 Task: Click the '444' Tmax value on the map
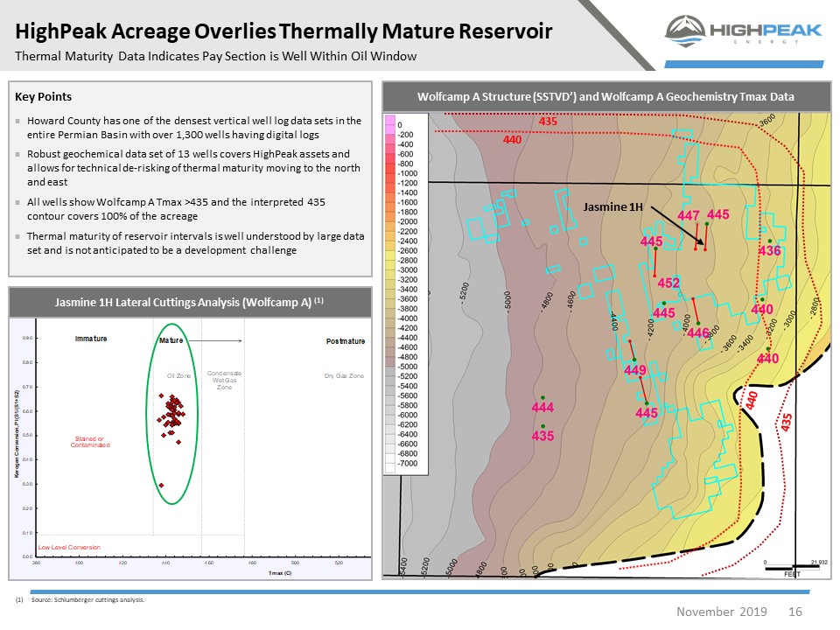(x=542, y=408)
